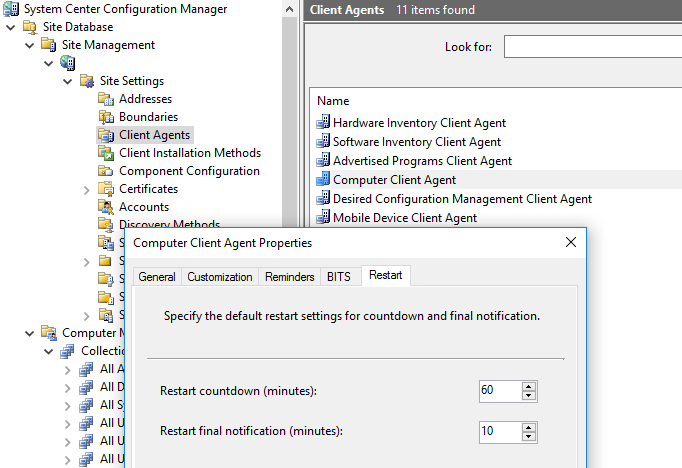Click the Client Installation Methods icon

pos(106,153)
